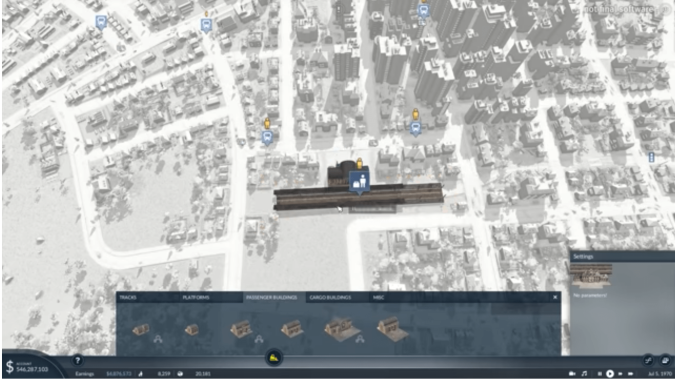Select the first small passenger building
This screenshot has height=379, width=675.
141,329
